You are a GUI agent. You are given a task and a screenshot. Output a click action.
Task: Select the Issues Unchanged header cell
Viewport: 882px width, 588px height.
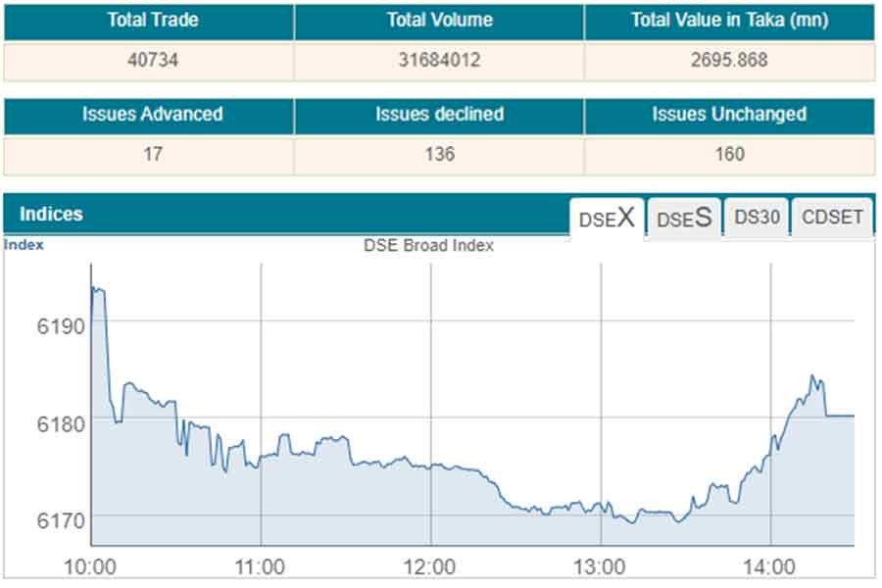[729, 114]
